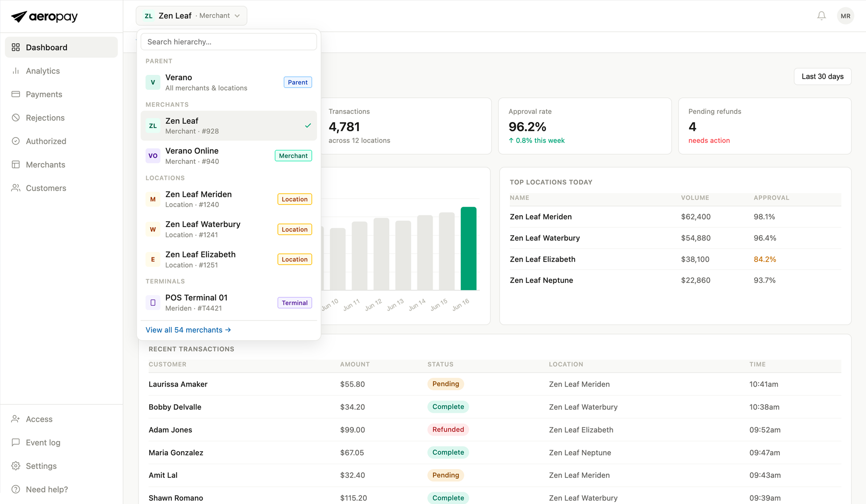
Task: Select Zen Leaf Waterbury location #1241
Action: (x=229, y=229)
